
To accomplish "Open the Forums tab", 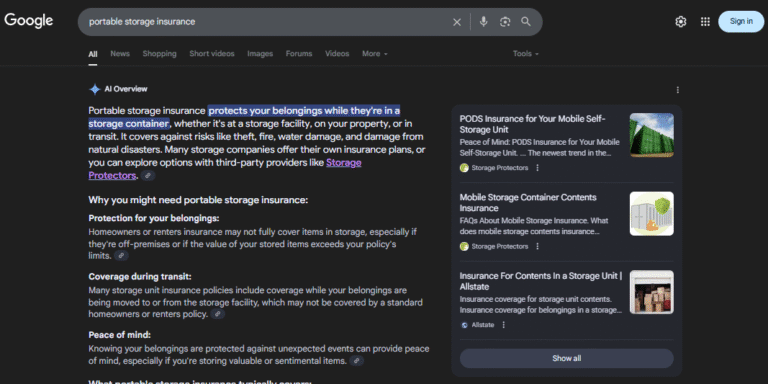I will 299,54.
